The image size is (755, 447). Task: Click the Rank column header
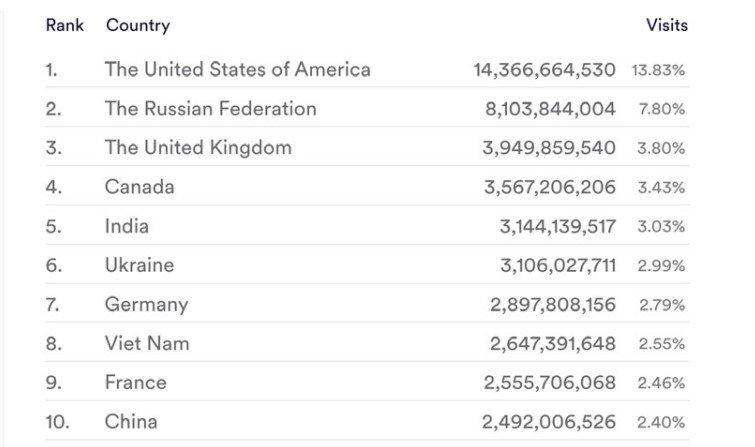[x=65, y=25]
